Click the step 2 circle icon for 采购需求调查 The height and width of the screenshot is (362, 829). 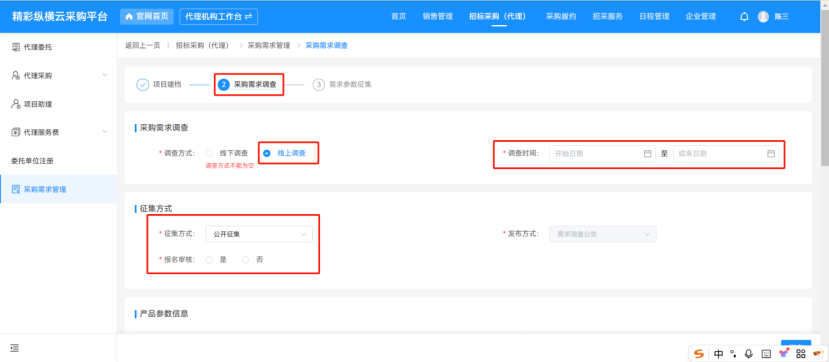pyautogui.click(x=224, y=85)
